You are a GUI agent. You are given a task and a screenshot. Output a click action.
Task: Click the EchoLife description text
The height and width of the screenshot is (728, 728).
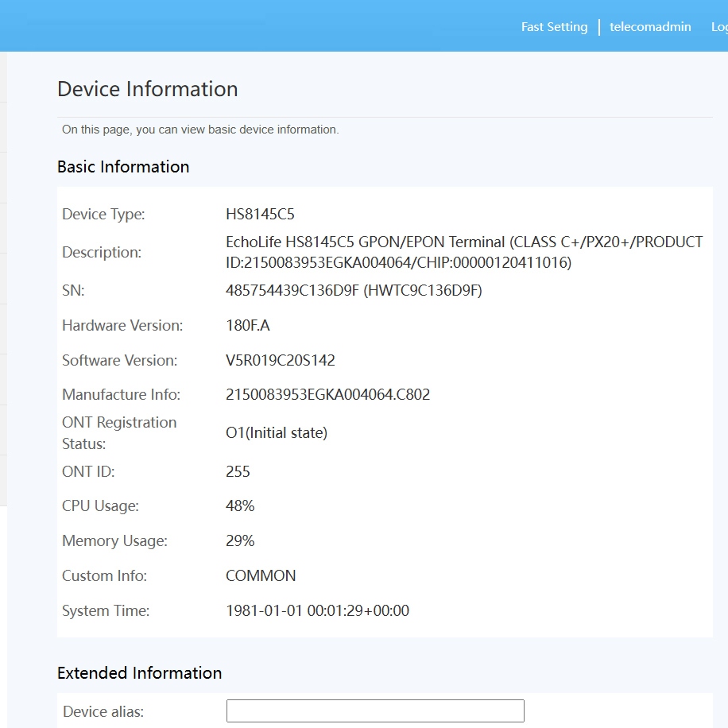point(463,252)
